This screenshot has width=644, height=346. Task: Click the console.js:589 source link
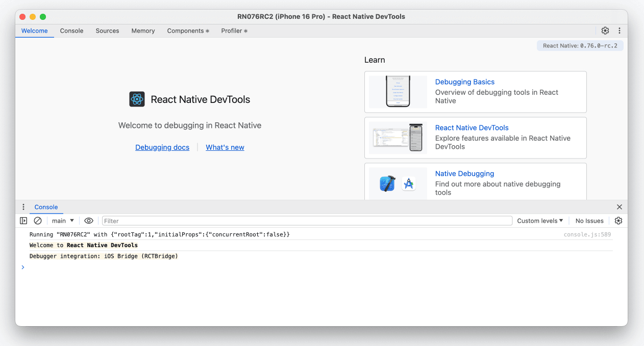(587, 234)
